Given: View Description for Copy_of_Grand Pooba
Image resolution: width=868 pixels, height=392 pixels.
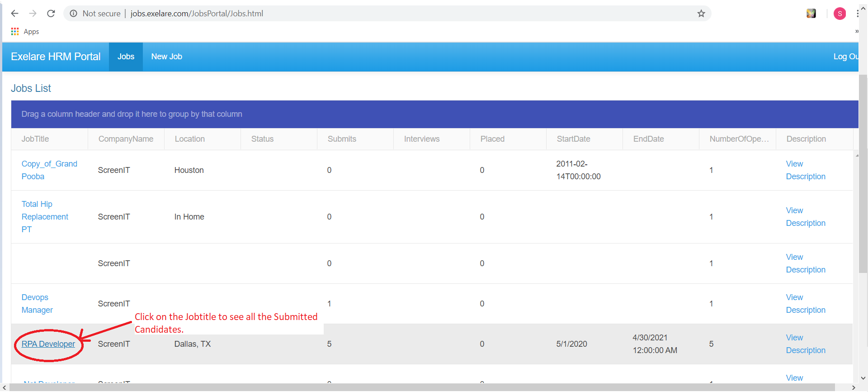Looking at the screenshot, I should 806,170.
